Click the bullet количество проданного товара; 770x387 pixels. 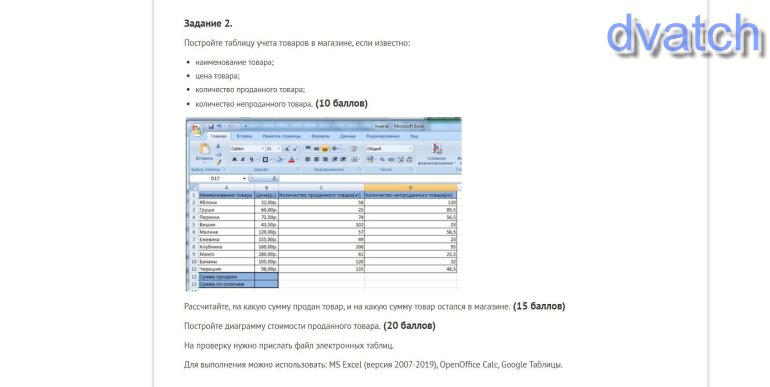(x=250, y=90)
